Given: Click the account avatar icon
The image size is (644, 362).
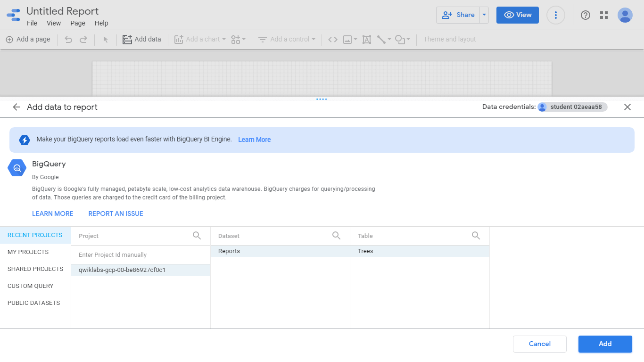Looking at the screenshot, I should (x=625, y=15).
